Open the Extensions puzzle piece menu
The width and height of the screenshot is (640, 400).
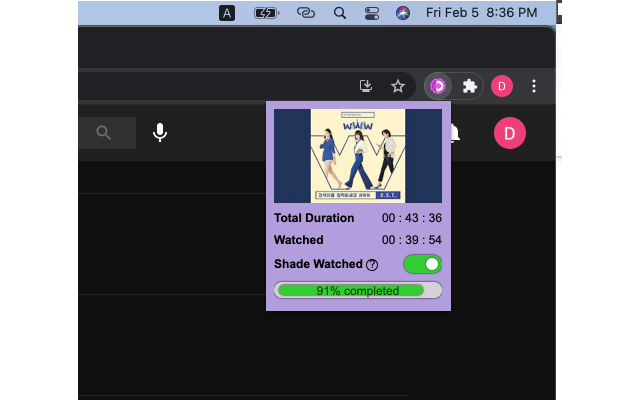(469, 86)
